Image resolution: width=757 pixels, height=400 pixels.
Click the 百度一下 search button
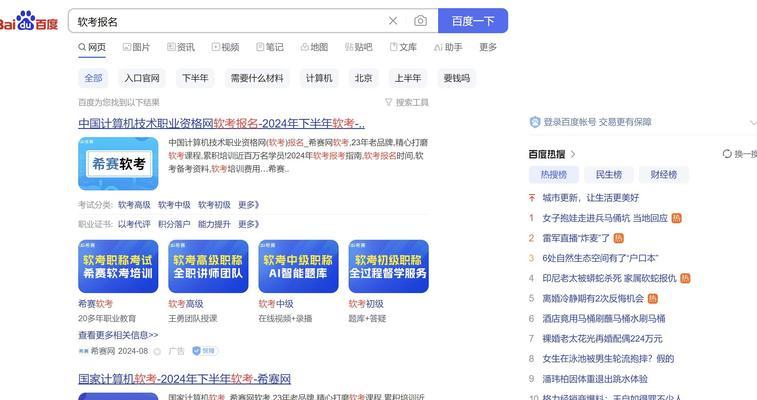473,21
